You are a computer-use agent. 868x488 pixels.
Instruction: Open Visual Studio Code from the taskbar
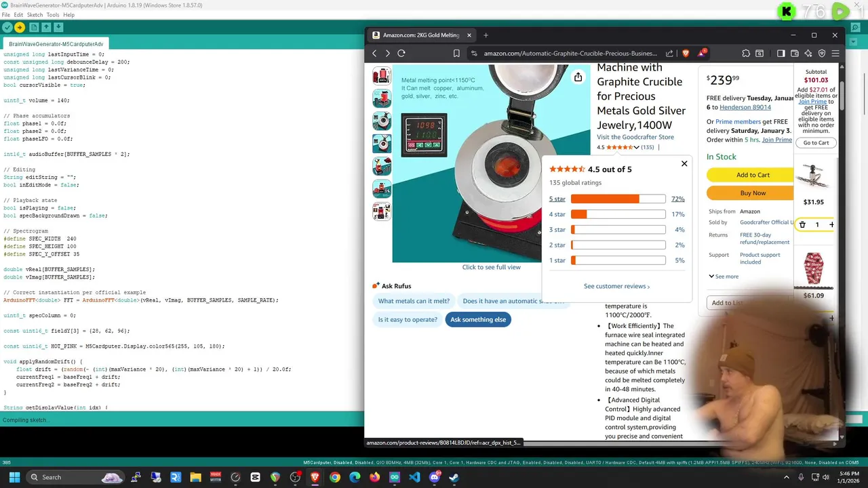pos(414,477)
